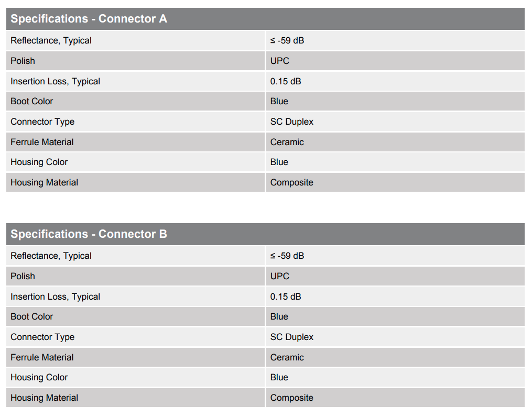Click Insertion Loss, Typical label under Connector B

(55, 297)
